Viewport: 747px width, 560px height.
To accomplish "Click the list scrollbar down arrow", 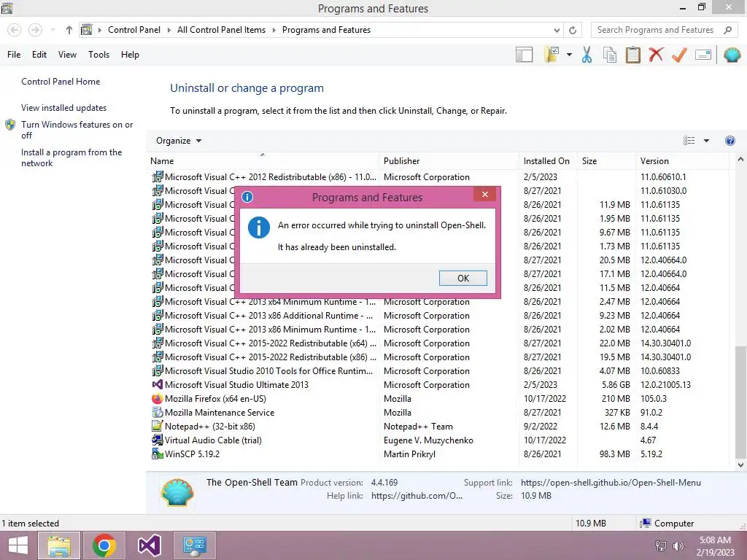I will pos(740,464).
